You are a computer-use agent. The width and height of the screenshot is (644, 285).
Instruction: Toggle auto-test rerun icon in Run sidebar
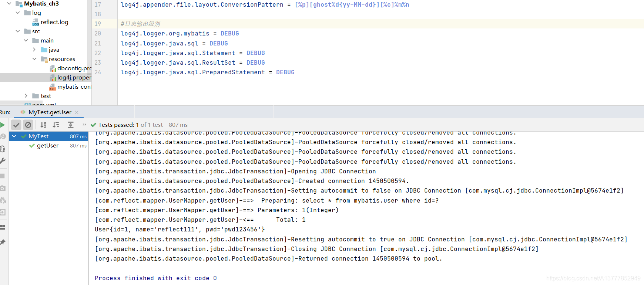coord(2,149)
